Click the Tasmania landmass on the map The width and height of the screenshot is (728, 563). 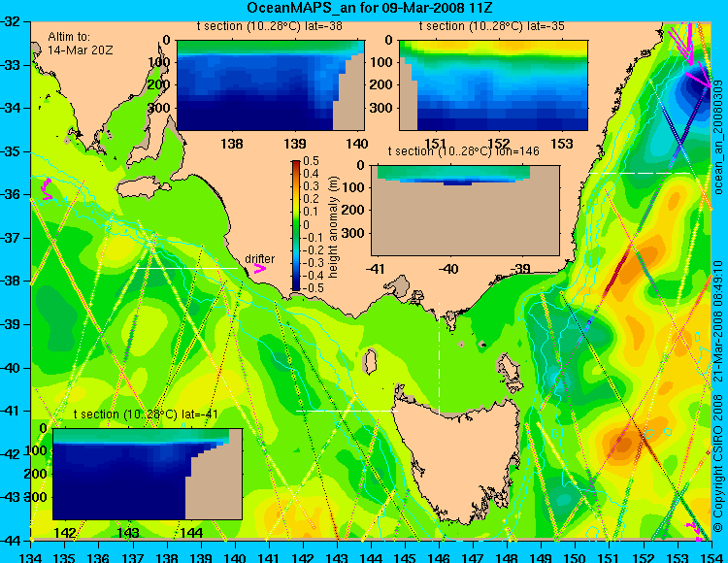460,457
